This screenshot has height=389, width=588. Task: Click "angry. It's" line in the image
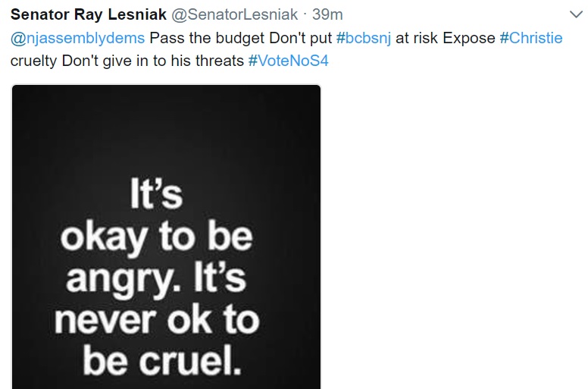(x=156, y=279)
